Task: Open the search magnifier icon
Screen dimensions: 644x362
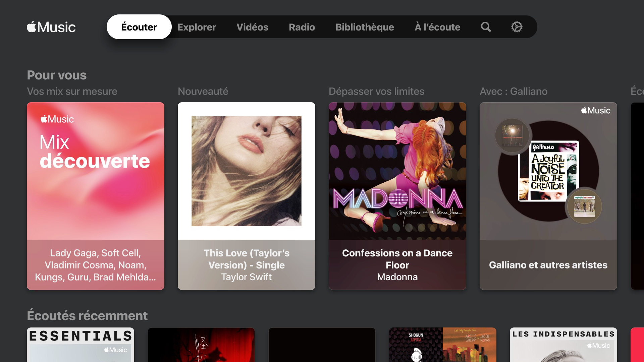Action: (486, 27)
